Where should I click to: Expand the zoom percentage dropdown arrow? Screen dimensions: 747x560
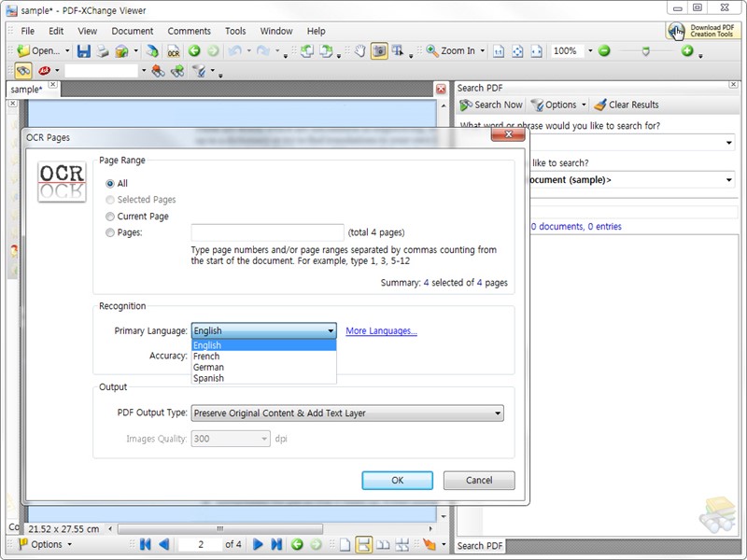[x=590, y=50]
